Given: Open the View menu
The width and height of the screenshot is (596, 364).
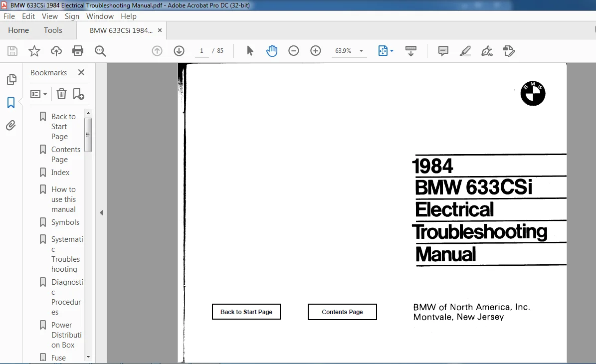Looking at the screenshot, I should coord(50,16).
